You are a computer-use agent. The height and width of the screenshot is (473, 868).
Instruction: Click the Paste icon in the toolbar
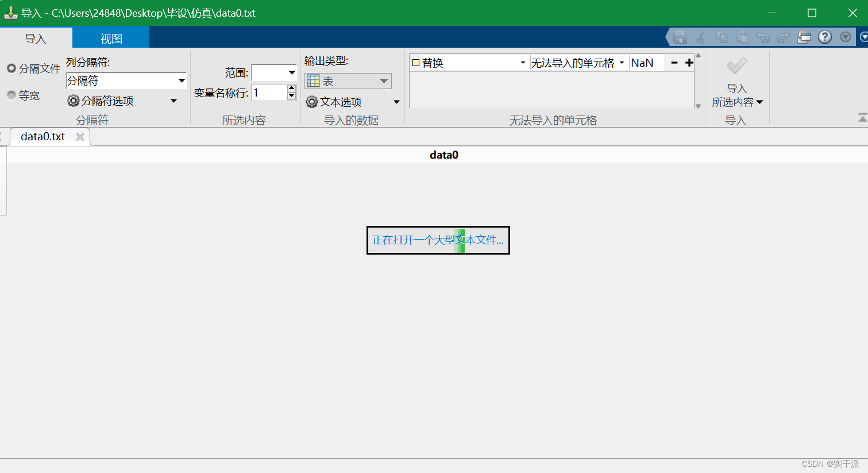742,36
